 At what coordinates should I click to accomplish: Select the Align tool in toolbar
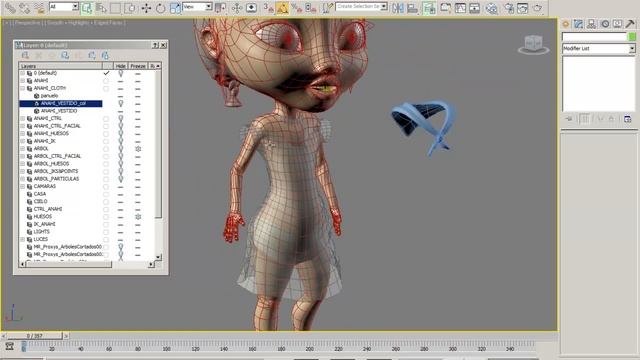(412, 7)
